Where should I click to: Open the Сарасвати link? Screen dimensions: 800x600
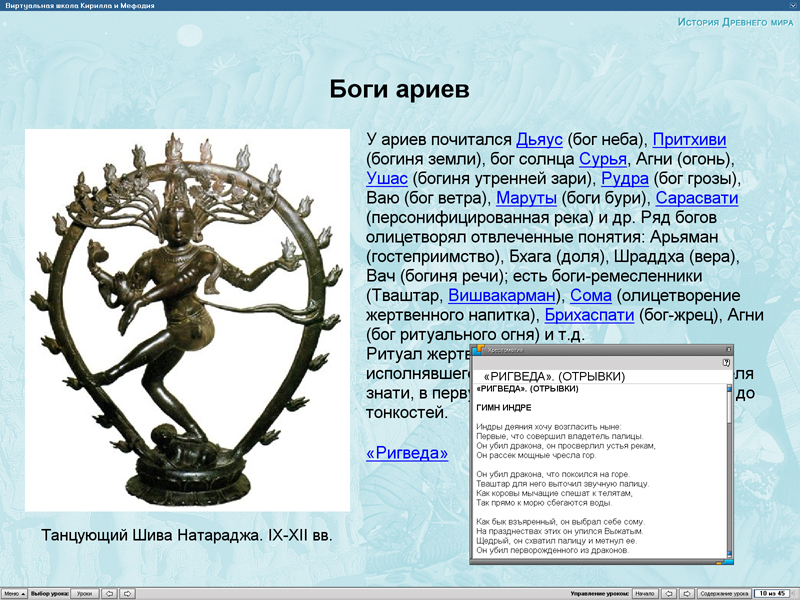coord(696,198)
